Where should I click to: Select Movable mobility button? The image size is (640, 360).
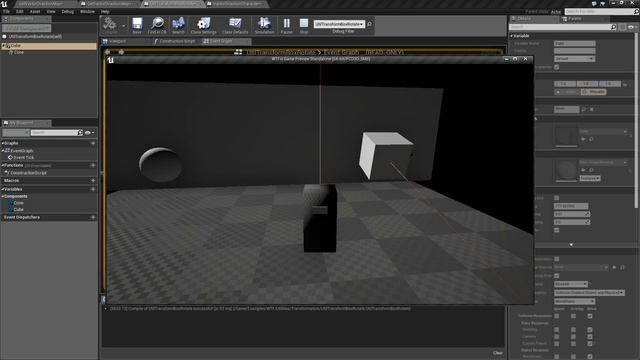593,92
